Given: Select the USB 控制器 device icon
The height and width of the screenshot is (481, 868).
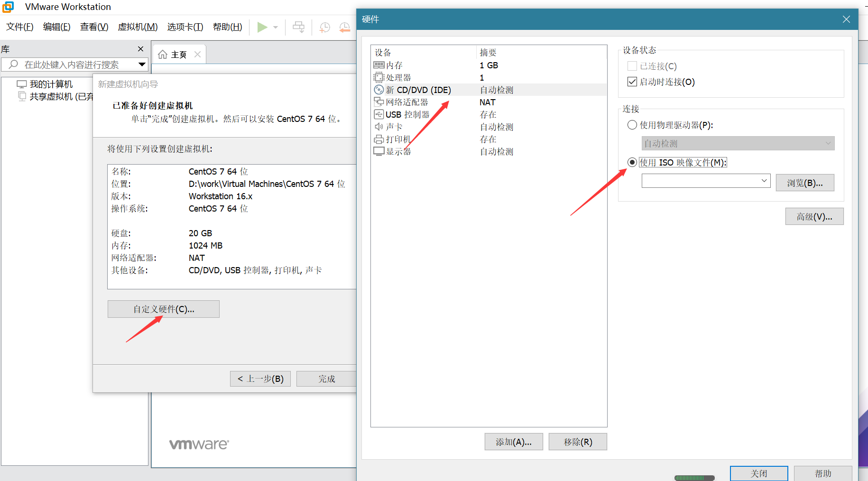Looking at the screenshot, I should (379, 114).
